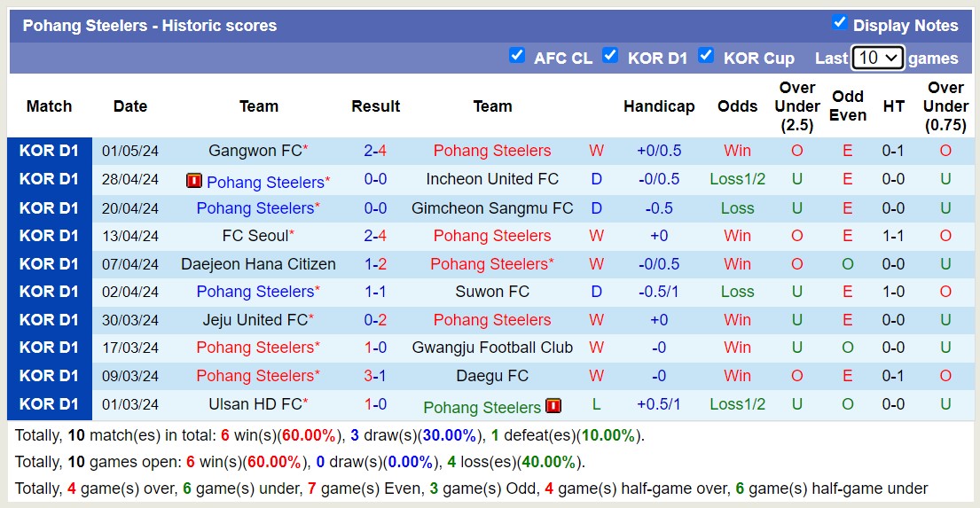Viewport: 980px width, 508px height.
Task: Click the Handicap column header
Action: pyautogui.click(x=659, y=106)
